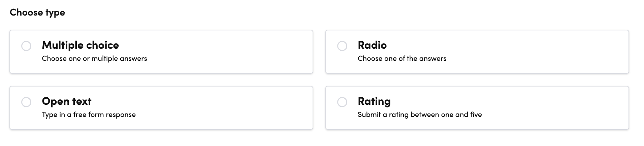Click the bold "Radio" title text
This screenshot has height=146, width=644.
(x=372, y=45)
